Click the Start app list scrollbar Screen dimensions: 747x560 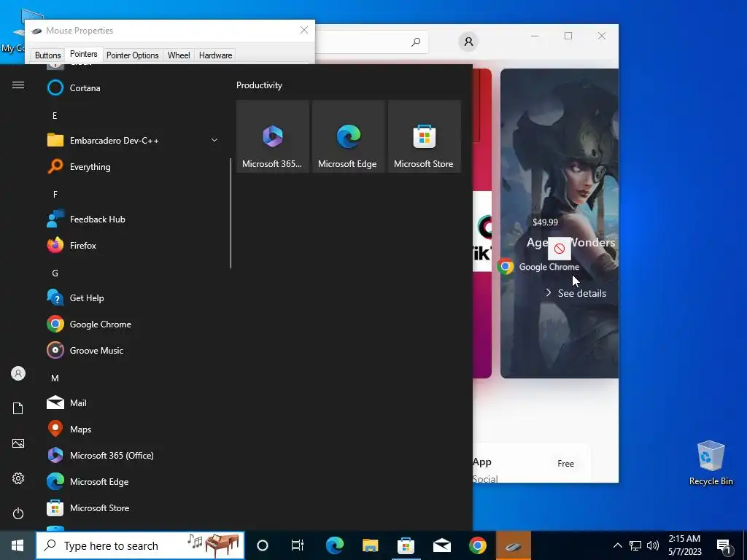pos(231,214)
